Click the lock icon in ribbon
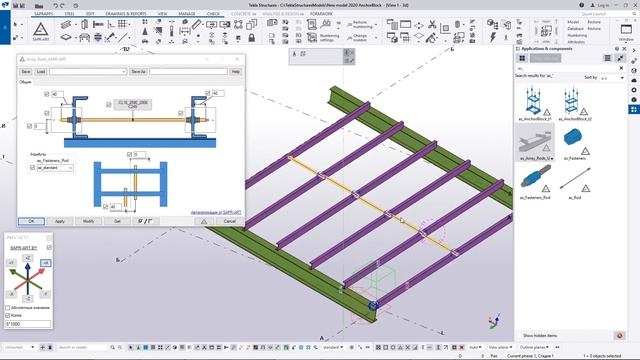 coord(251,38)
